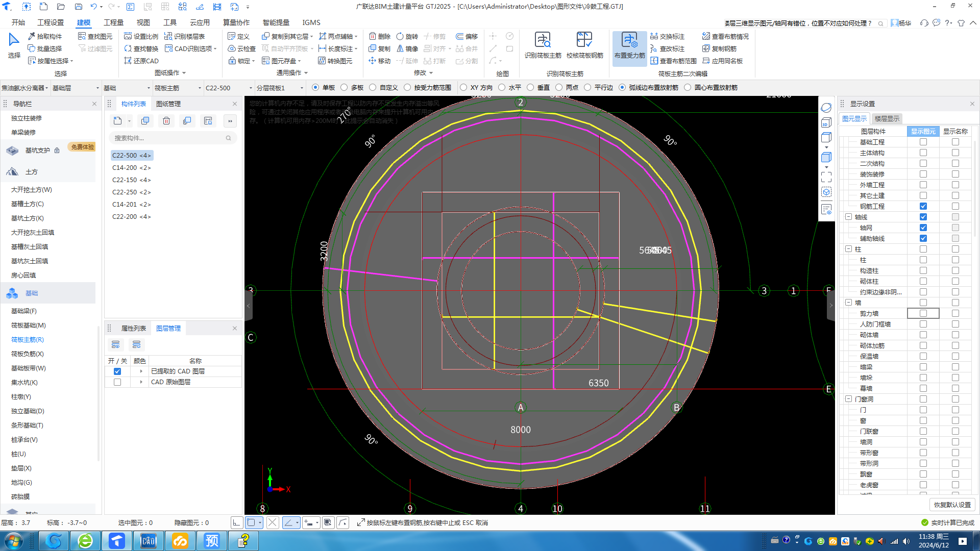Open the 工程量 ribbon tab
The height and width of the screenshot is (551, 980).
[113, 22]
